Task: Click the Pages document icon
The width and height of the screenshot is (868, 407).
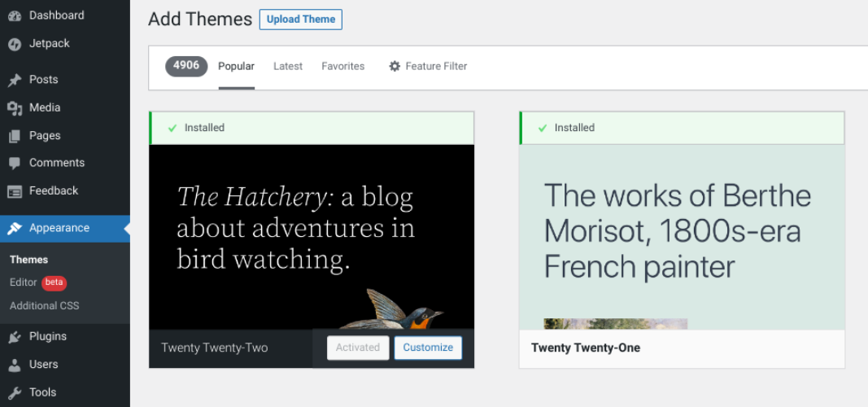Action: 15,136
